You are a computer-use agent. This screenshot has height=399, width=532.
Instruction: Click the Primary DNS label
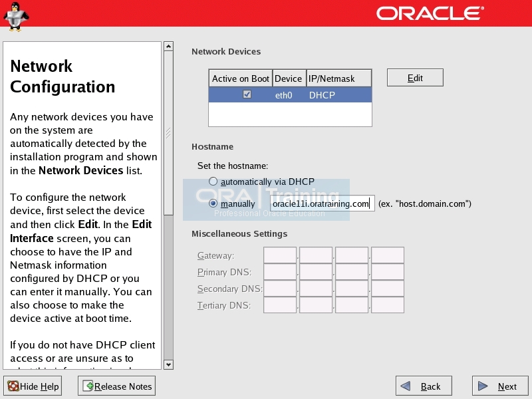click(x=224, y=272)
